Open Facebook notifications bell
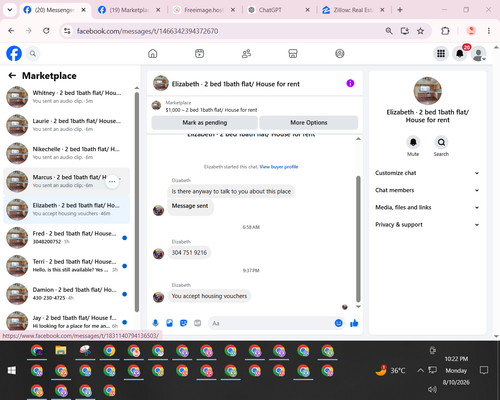500x400 pixels. tap(459, 53)
